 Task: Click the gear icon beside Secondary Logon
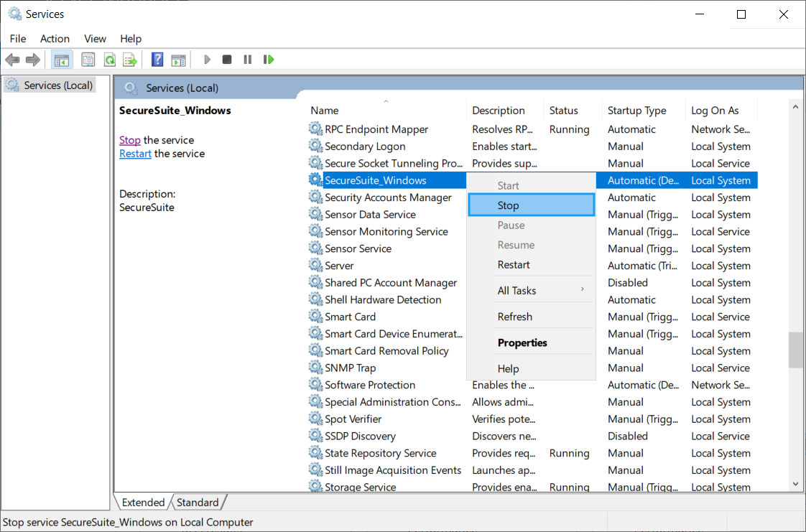[315, 146]
